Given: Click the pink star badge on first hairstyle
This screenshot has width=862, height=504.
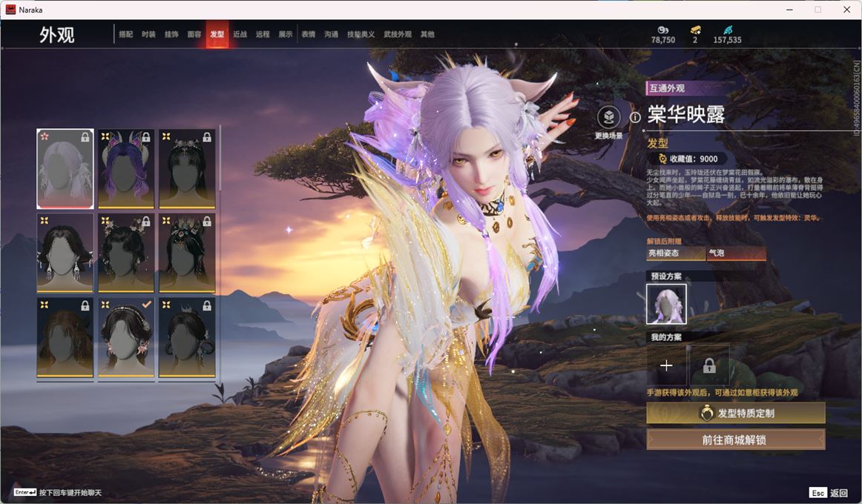Looking at the screenshot, I should point(45,136).
